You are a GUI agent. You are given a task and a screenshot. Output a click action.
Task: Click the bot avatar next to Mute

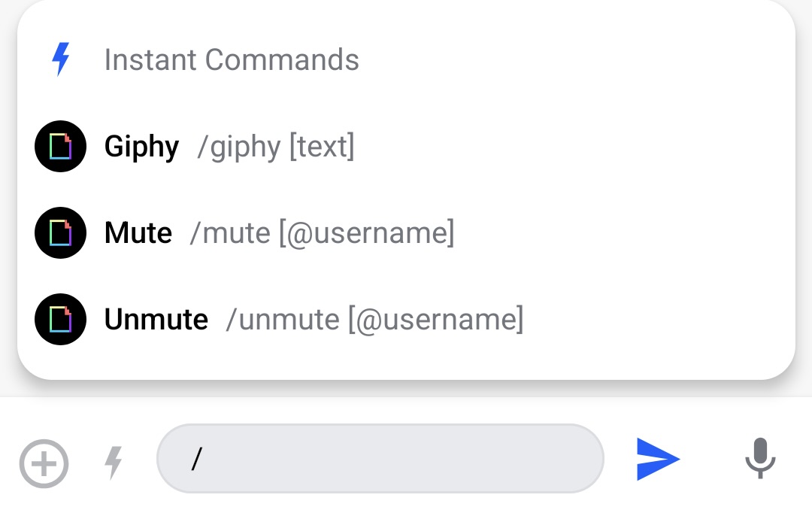tap(60, 232)
